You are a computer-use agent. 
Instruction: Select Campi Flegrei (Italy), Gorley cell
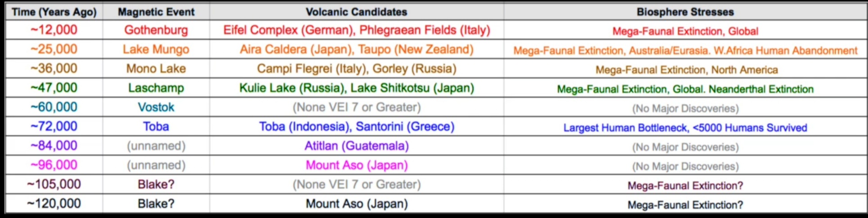[357, 68]
